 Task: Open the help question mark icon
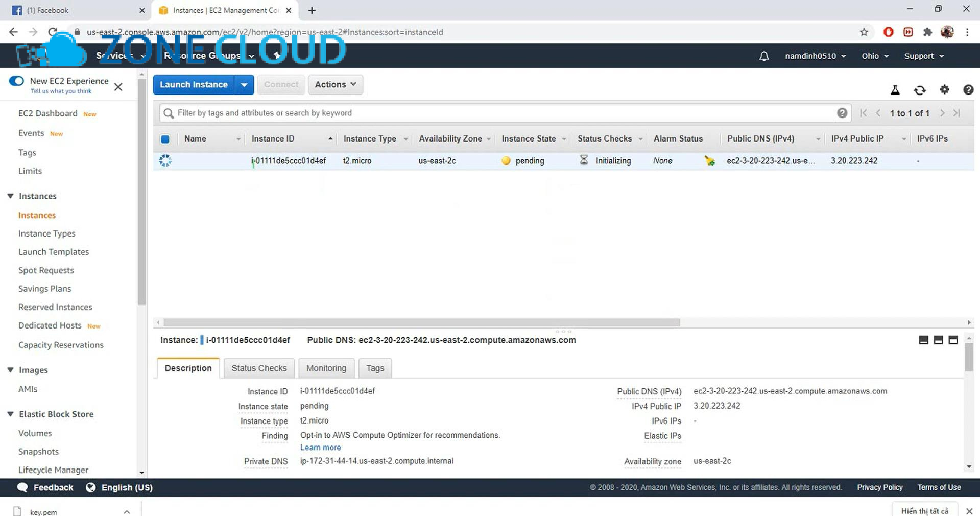[968, 89]
